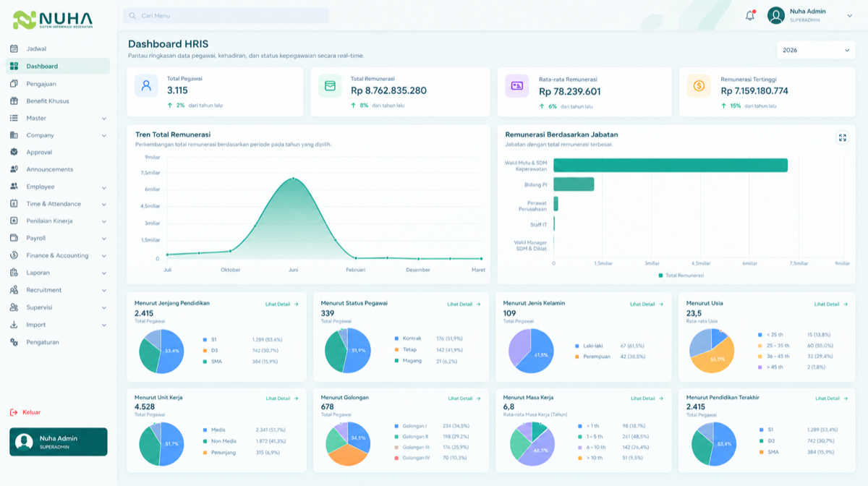Click the Cari Menu search field
This screenshot has width=868, height=486.
coord(226,15)
